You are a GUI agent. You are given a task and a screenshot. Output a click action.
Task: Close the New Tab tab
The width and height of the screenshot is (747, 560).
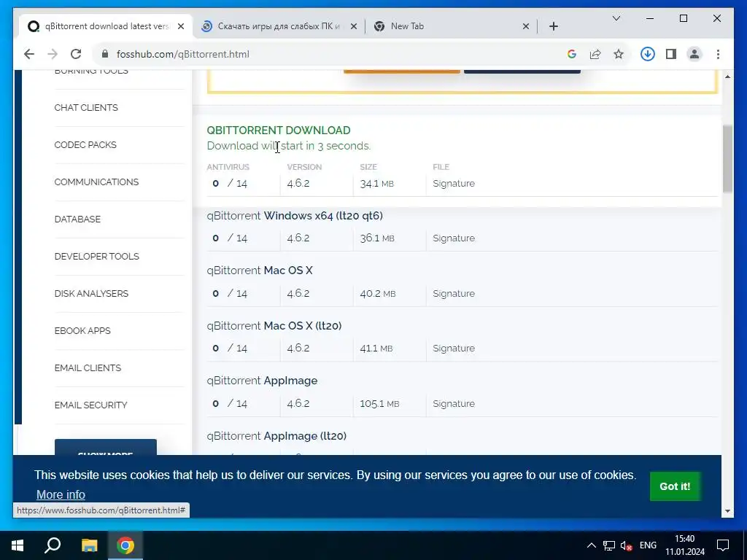(x=526, y=26)
